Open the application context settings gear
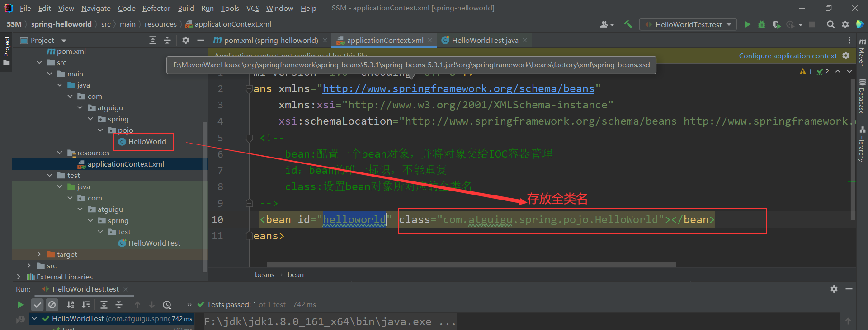This screenshot has width=868, height=330. coord(846,56)
